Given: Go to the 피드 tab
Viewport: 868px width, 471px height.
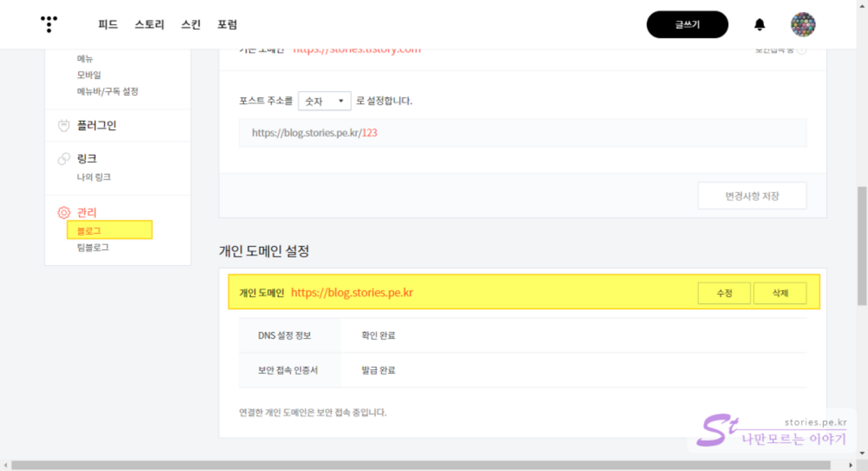Looking at the screenshot, I should (108, 25).
